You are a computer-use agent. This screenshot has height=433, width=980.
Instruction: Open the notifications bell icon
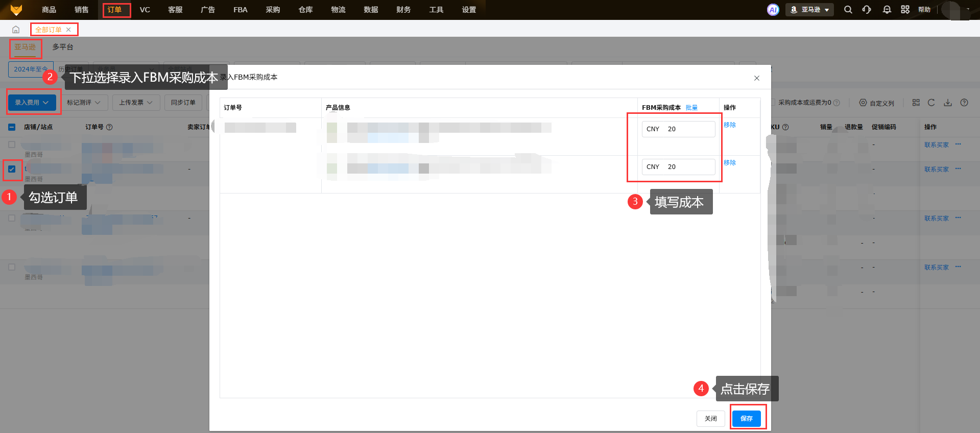click(887, 10)
